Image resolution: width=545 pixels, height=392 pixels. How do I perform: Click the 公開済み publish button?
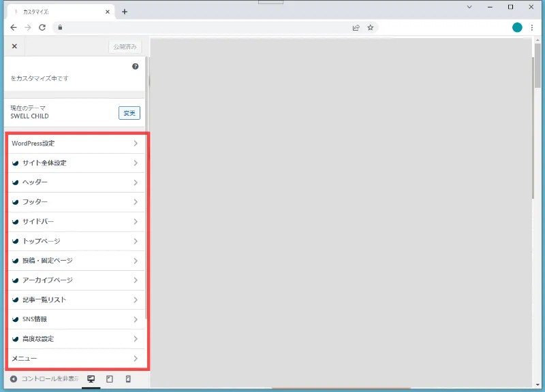[125, 46]
